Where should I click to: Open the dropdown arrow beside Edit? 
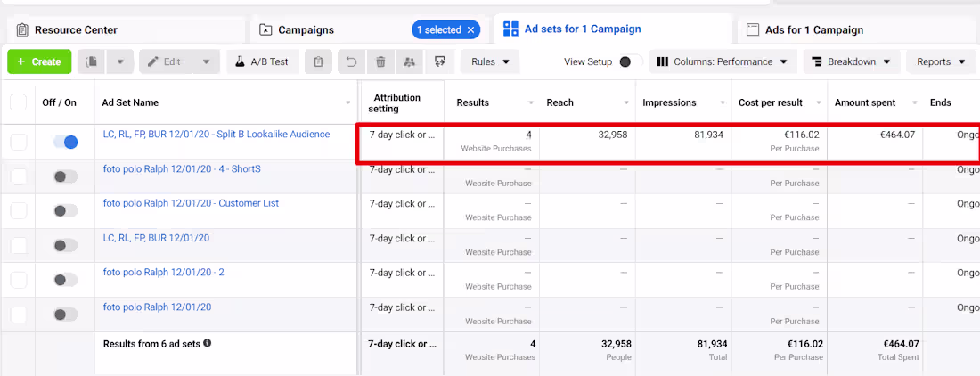point(207,61)
